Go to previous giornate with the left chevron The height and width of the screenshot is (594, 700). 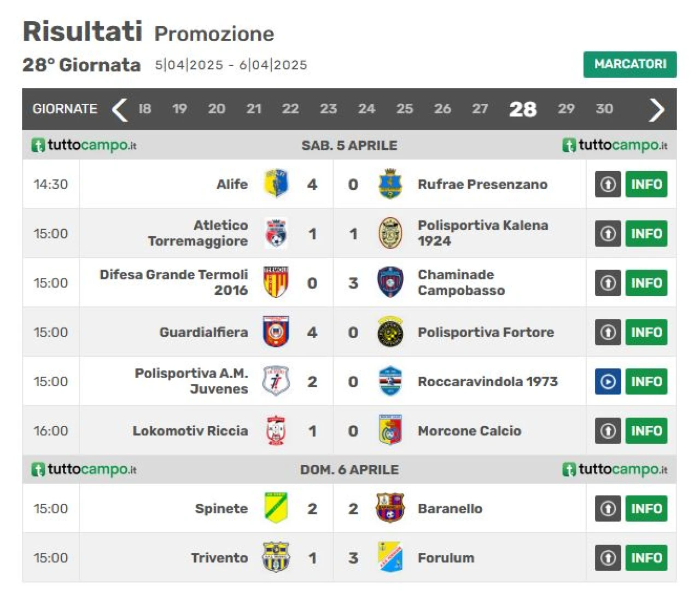tap(120, 109)
